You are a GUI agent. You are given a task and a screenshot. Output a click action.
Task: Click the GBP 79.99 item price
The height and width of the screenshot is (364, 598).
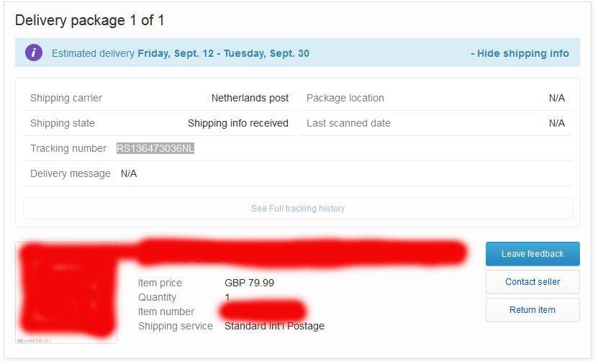point(249,283)
